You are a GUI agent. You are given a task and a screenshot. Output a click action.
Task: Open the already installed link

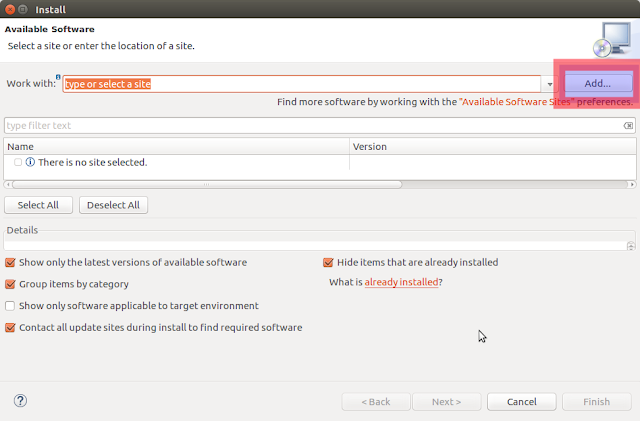401,282
